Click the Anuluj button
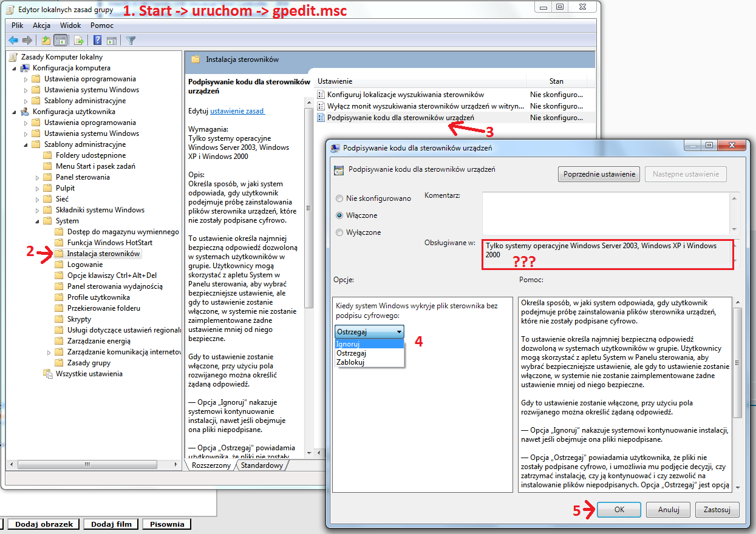 [667, 510]
